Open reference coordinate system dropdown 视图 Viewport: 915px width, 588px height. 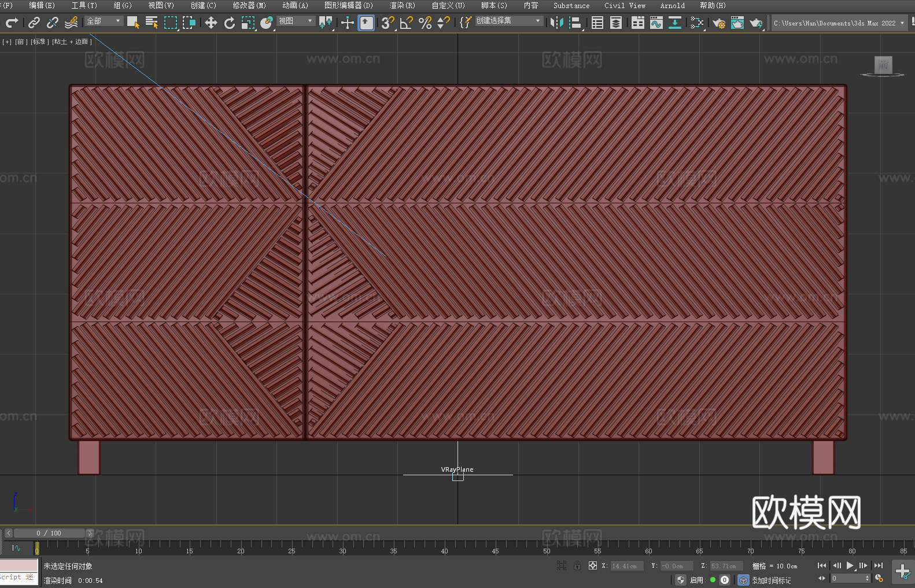pyautogui.click(x=296, y=21)
